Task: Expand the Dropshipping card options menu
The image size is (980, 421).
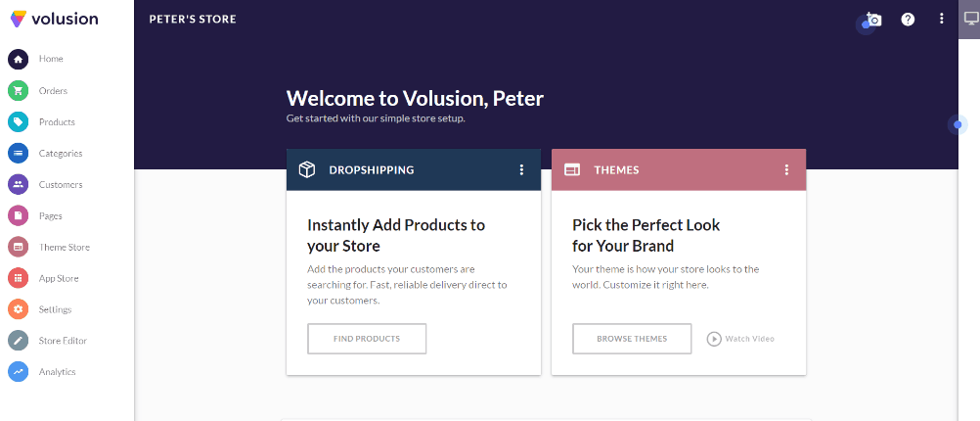Action: [522, 170]
